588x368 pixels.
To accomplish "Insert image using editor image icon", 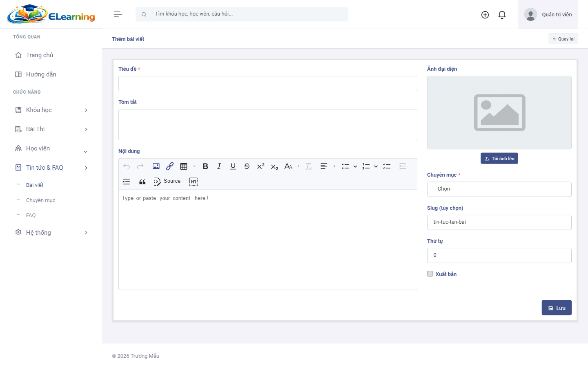I will pyautogui.click(x=156, y=166).
